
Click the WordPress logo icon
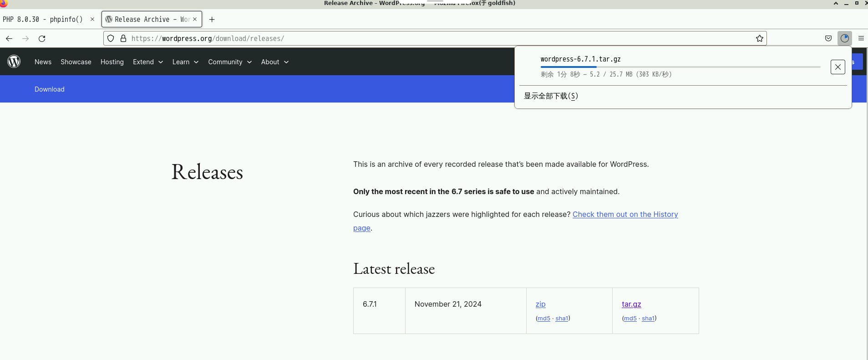pyautogui.click(x=14, y=62)
